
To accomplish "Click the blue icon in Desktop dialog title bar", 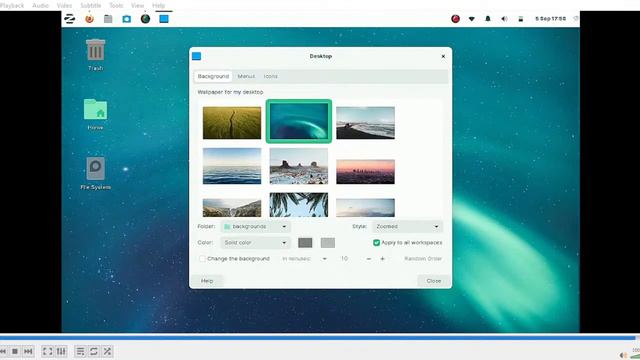I will click(196, 56).
